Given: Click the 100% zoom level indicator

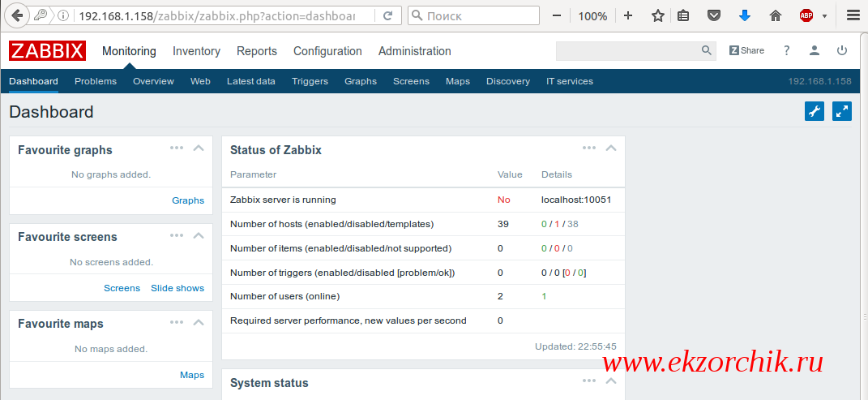Looking at the screenshot, I should [x=593, y=16].
